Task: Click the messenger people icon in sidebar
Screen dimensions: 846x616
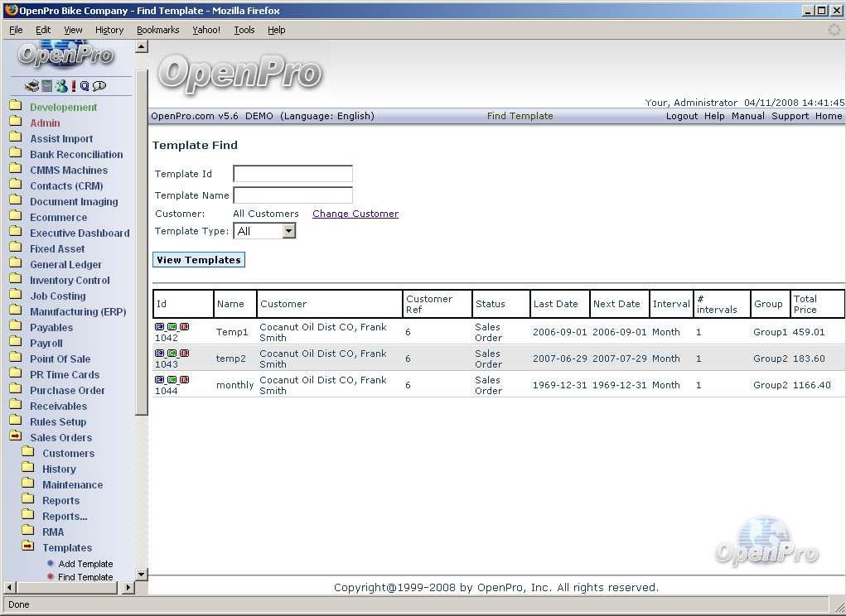Action: [x=60, y=86]
